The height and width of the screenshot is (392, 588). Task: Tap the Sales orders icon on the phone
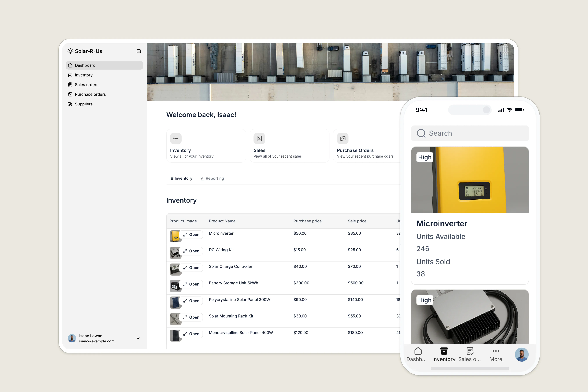[x=470, y=351]
